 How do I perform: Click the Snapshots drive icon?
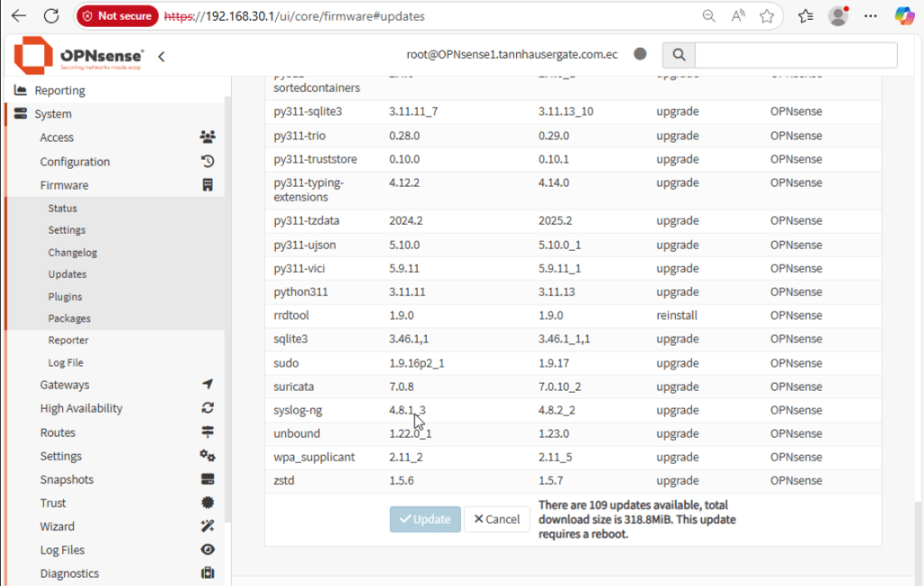click(208, 479)
